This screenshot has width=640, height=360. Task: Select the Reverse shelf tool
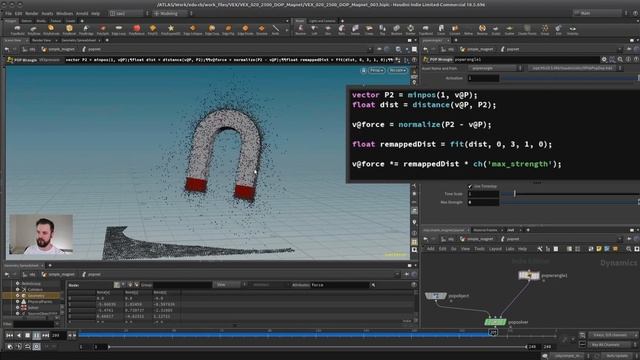point(482,29)
